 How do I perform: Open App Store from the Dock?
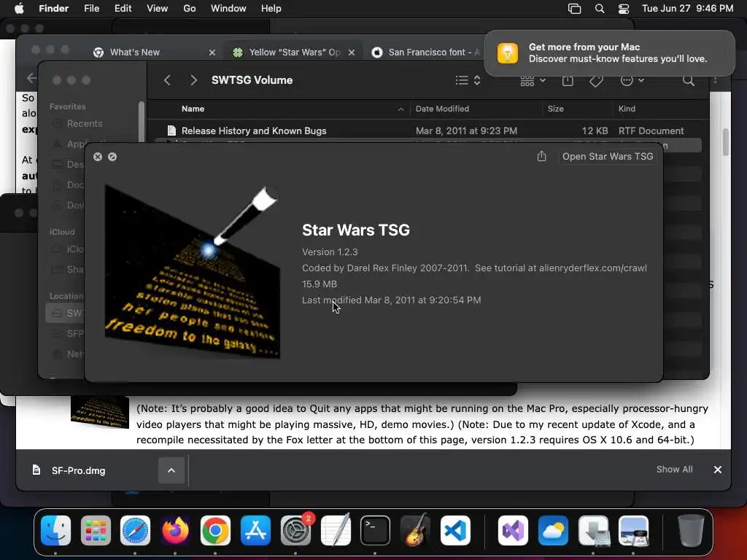256,531
